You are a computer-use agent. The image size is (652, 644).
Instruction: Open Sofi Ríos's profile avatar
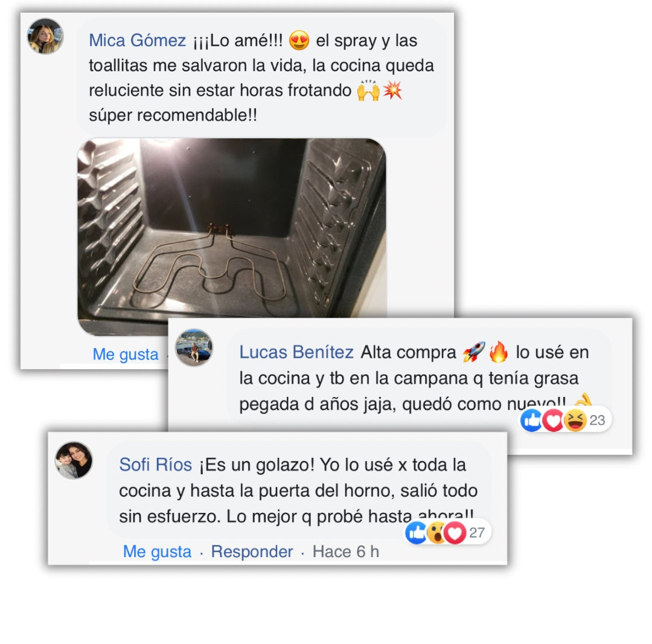click(x=74, y=460)
